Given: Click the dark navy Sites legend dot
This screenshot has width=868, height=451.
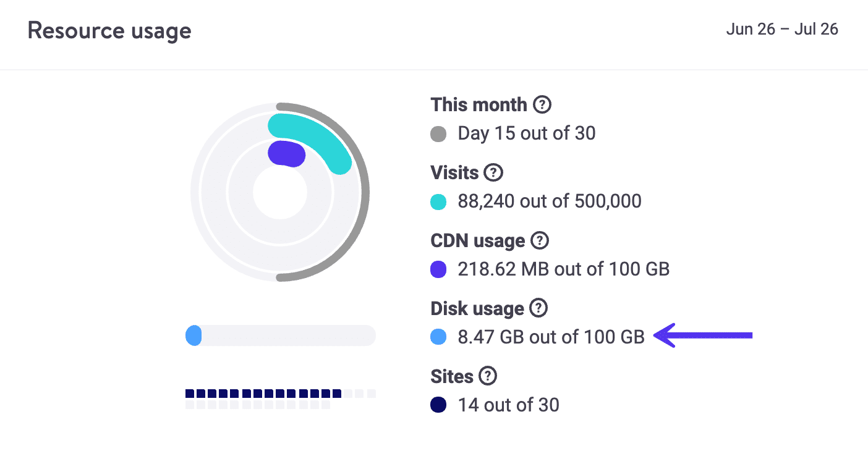Looking at the screenshot, I should (438, 405).
